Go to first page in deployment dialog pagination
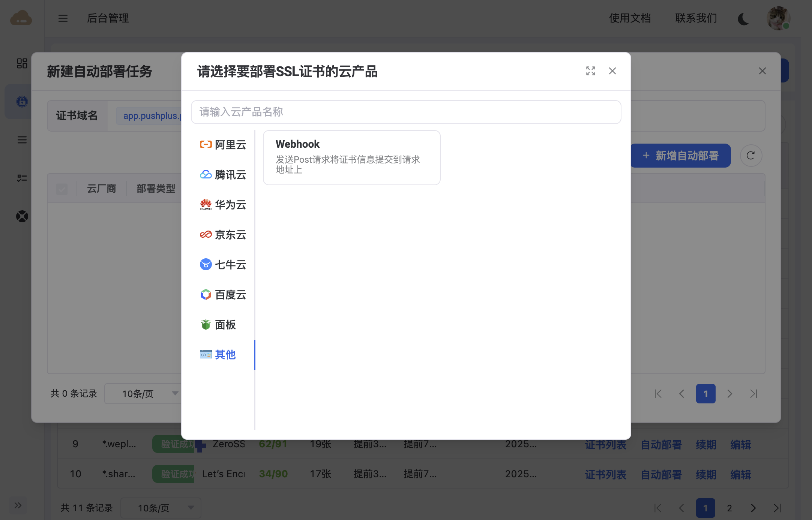This screenshot has width=812, height=520. point(658,394)
